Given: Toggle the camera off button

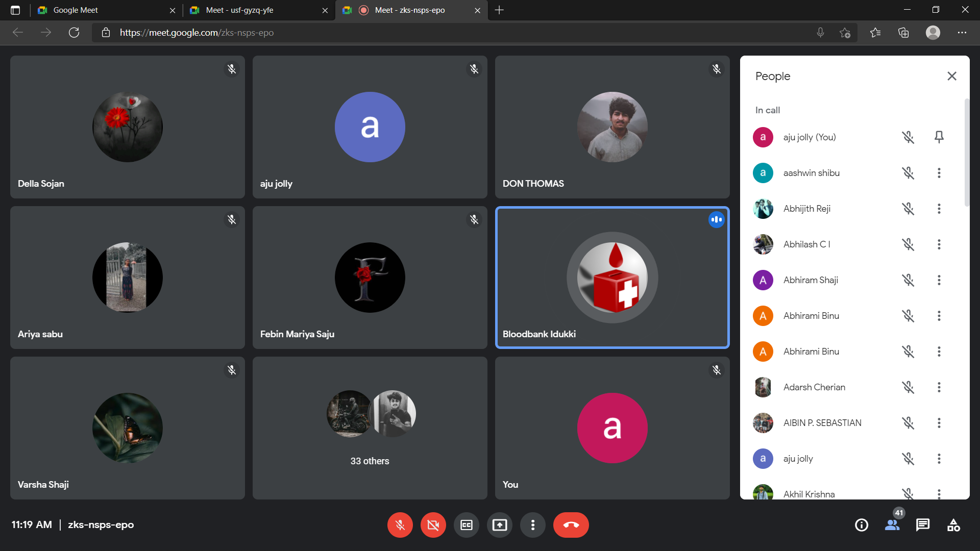Looking at the screenshot, I should 433,525.
